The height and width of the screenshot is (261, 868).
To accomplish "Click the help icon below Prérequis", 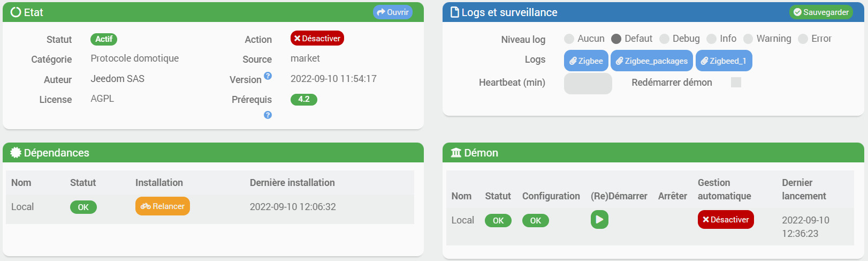I will (x=268, y=115).
